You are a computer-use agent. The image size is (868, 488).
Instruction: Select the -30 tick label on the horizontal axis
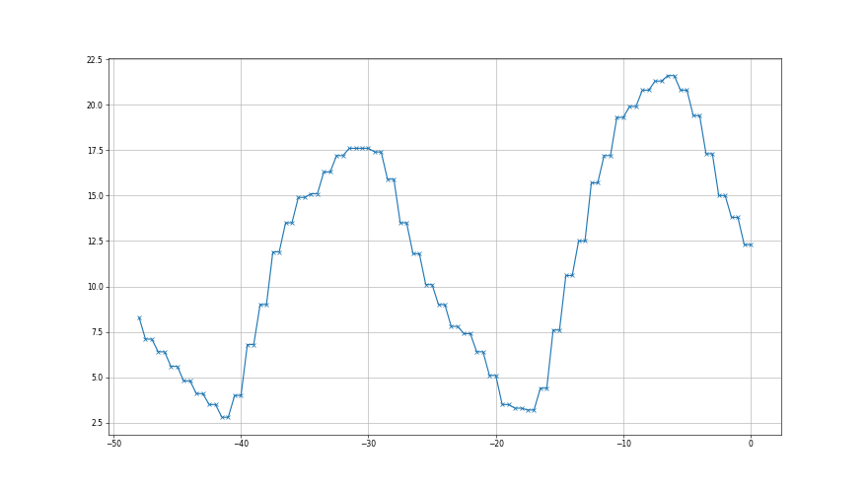368,444
